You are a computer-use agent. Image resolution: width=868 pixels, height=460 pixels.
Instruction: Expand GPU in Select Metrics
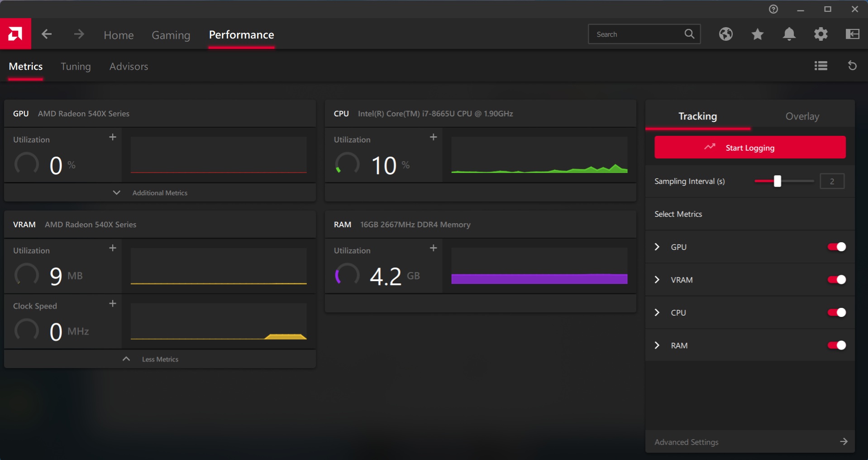(657, 247)
